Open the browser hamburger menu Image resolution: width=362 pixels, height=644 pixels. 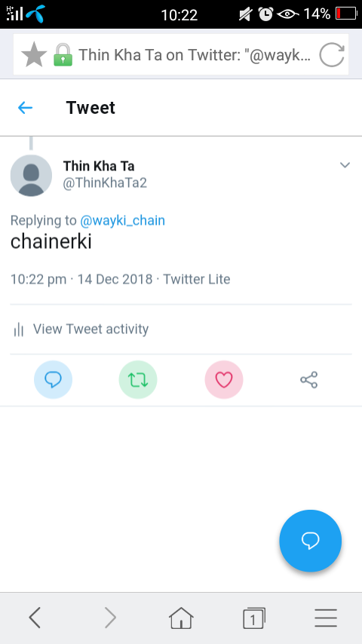click(327, 618)
